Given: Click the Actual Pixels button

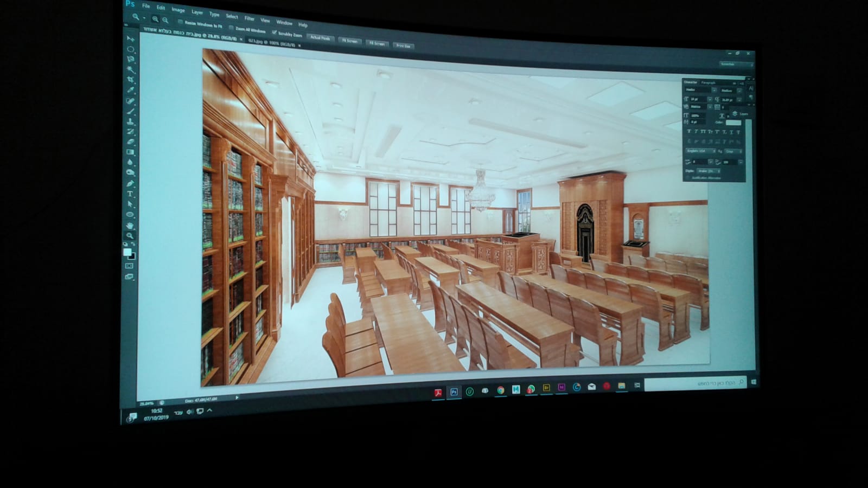Looking at the screenshot, I should pyautogui.click(x=320, y=38).
